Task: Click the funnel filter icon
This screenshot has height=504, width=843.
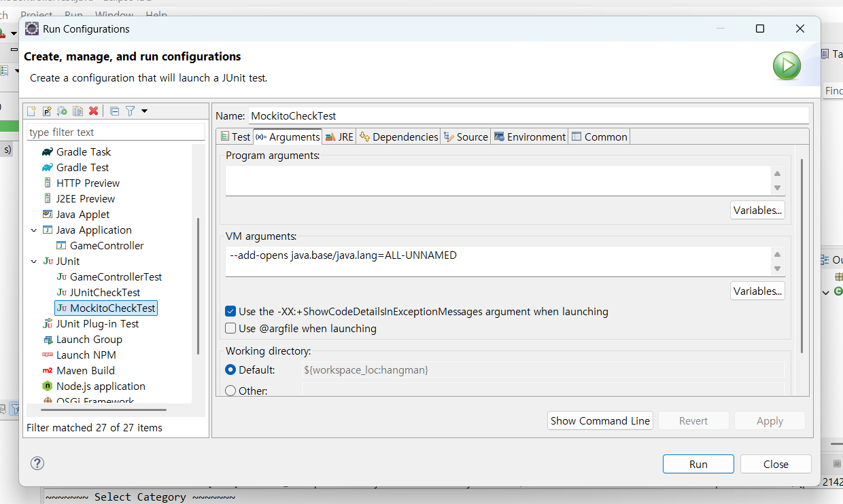Action: click(x=130, y=111)
